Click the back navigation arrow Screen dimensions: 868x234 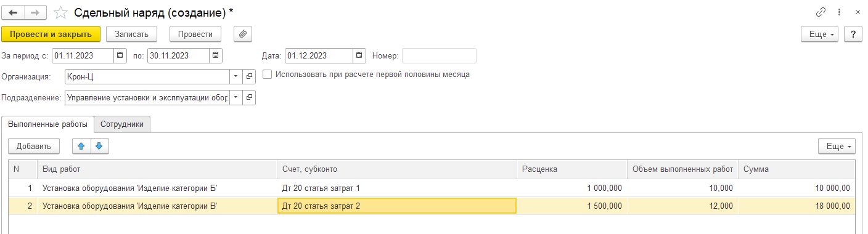coord(14,12)
